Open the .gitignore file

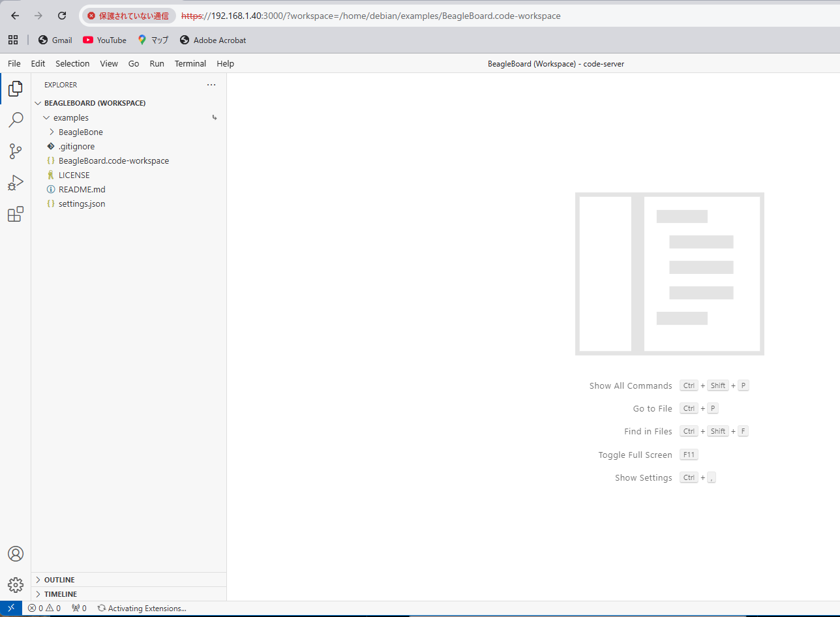[129, 146]
